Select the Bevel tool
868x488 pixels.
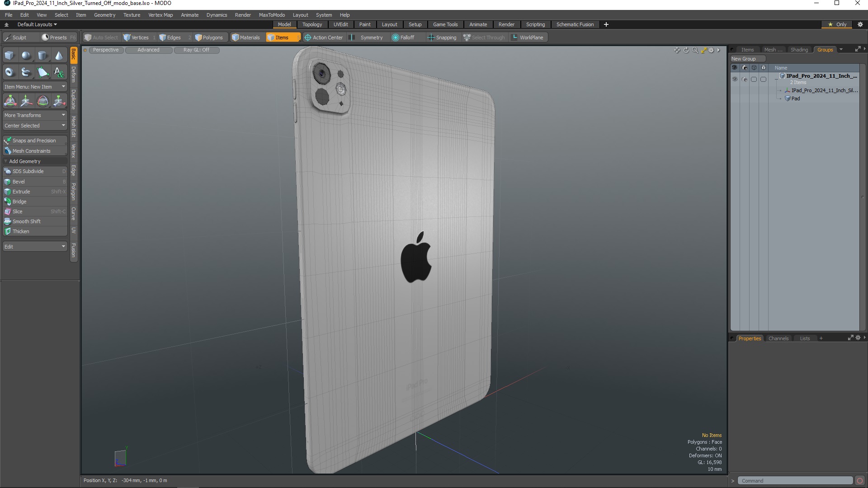coord(18,181)
